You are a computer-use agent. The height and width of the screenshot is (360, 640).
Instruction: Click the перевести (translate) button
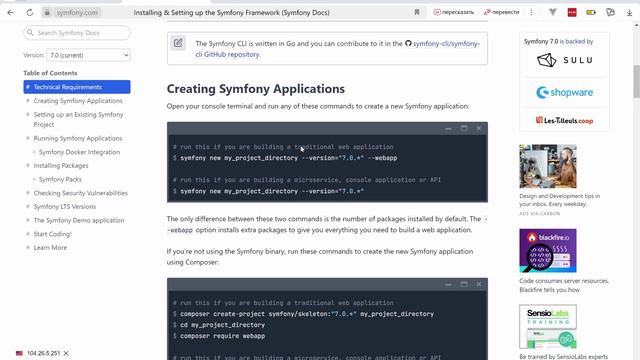tap(501, 12)
